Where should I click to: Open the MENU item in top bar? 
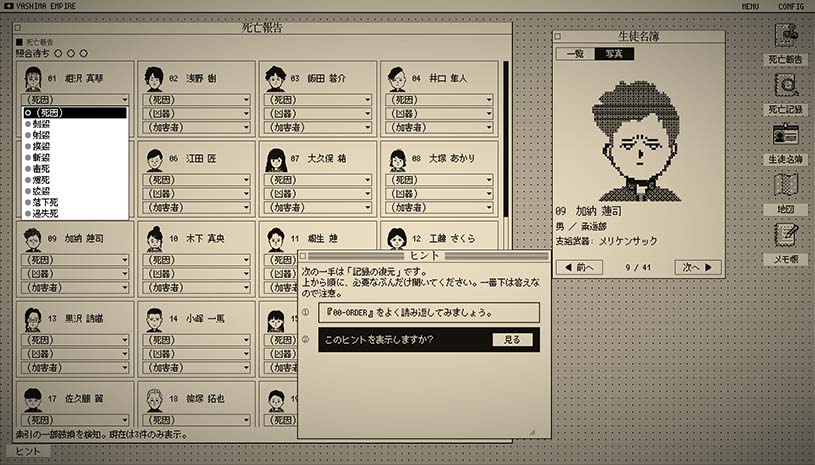point(750,6)
